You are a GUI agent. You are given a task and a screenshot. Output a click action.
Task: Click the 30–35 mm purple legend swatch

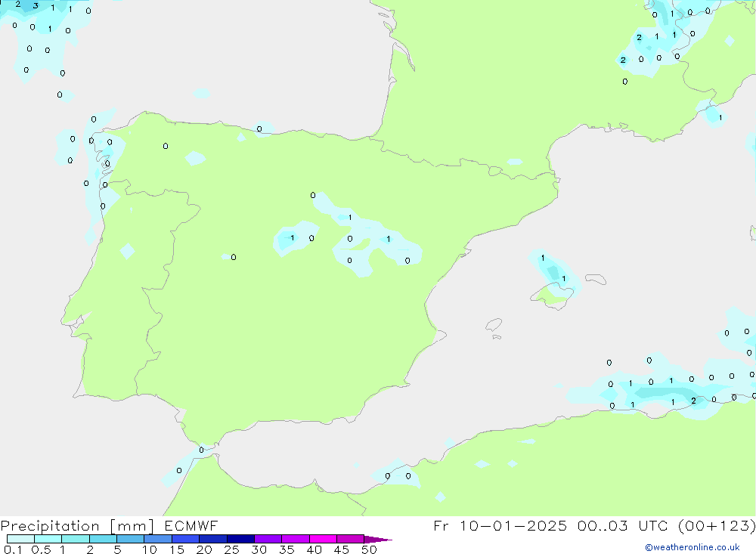pyautogui.click(x=268, y=539)
